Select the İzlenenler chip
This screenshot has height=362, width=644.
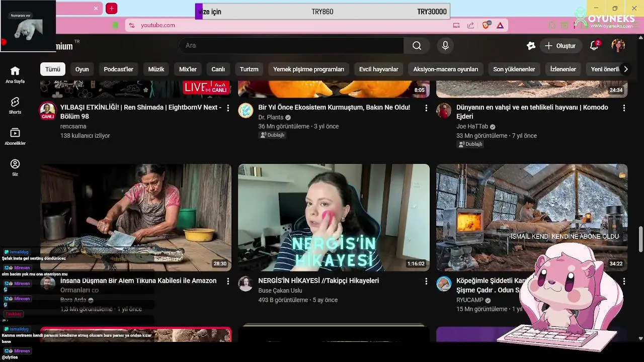(563, 69)
